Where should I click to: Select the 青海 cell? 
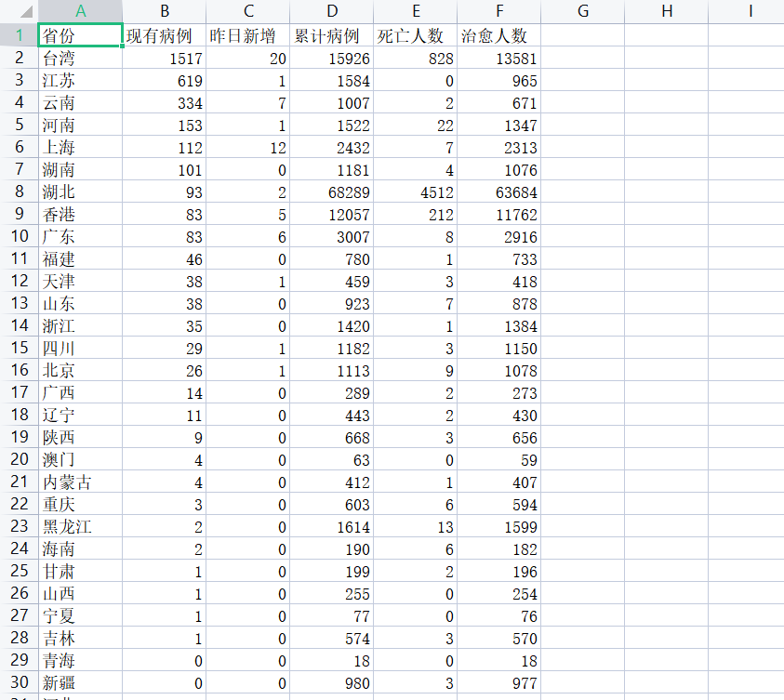click(x=81, y=661)
